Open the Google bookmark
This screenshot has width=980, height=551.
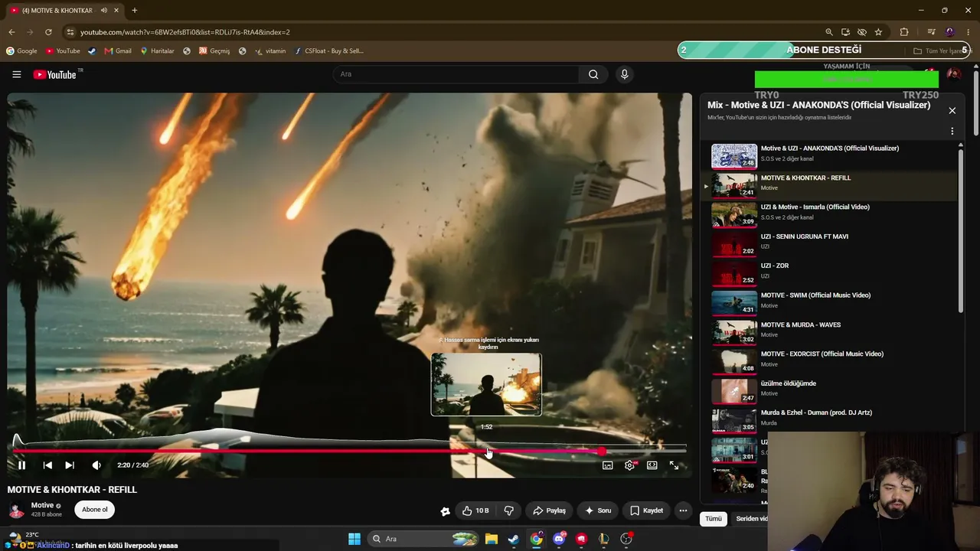click(21, 51)
